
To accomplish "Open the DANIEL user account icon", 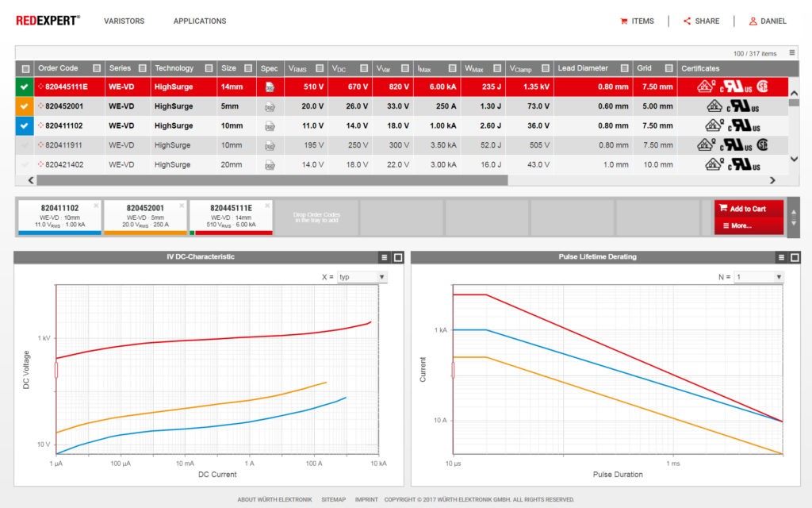I will click(751, 21).
